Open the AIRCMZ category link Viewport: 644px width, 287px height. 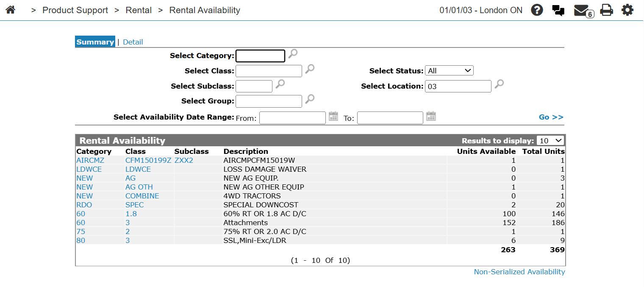[x=90, y=160]
